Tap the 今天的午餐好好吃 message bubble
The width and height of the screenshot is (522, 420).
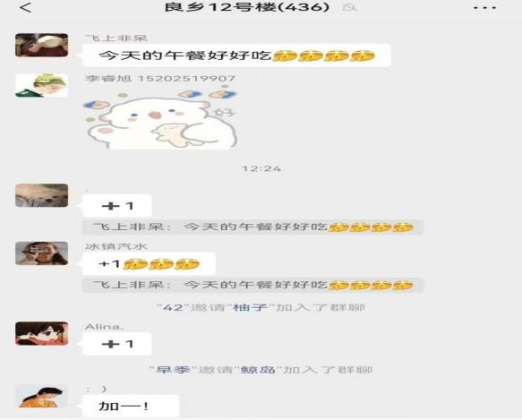tap(236, 56)
